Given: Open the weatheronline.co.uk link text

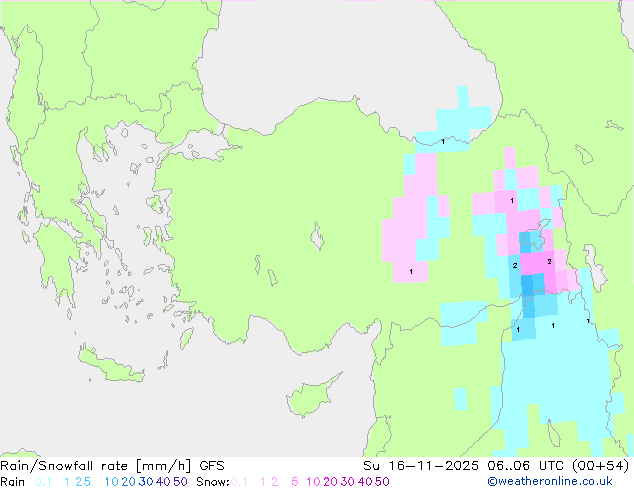Looking at the screenshot, I should (x=550, y=482).
